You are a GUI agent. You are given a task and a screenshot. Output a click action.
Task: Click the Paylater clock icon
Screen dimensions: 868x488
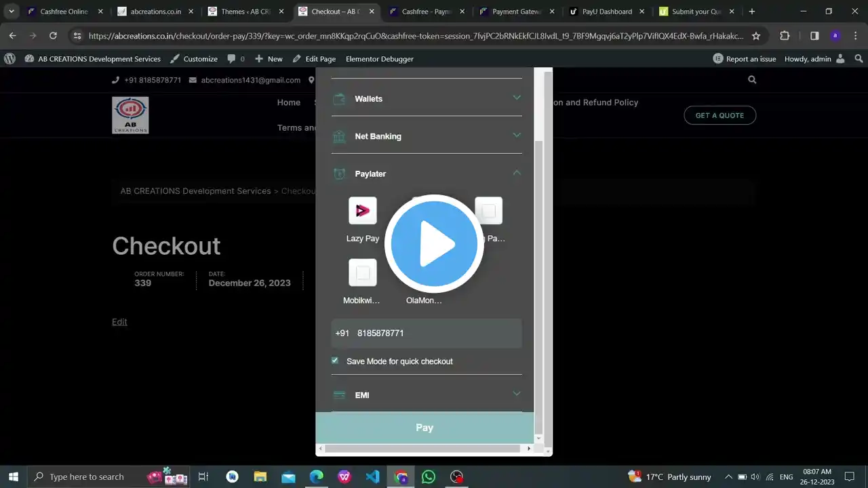point(339,174)
